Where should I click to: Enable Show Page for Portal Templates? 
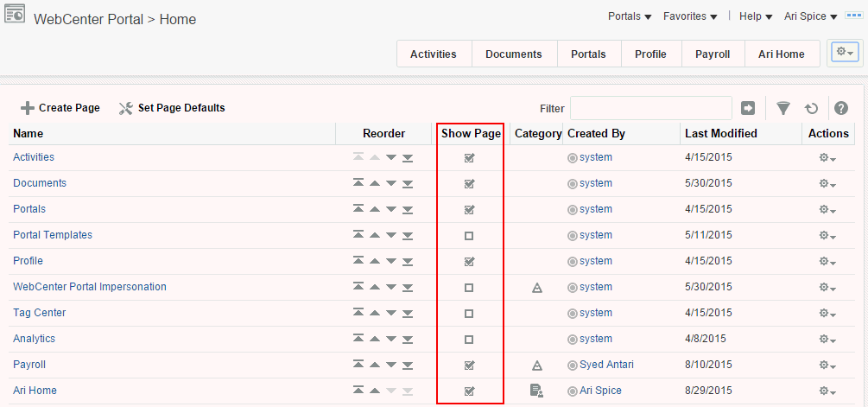(469, 235)
